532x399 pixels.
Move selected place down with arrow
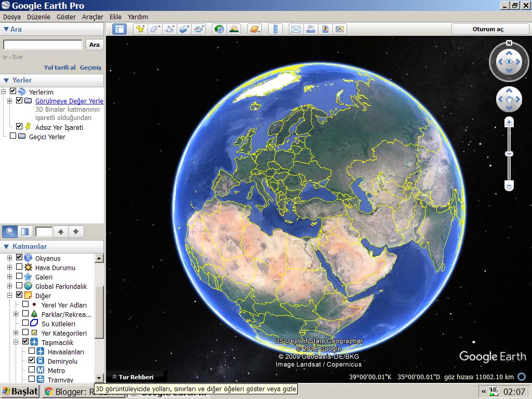[x=76, y=232]
